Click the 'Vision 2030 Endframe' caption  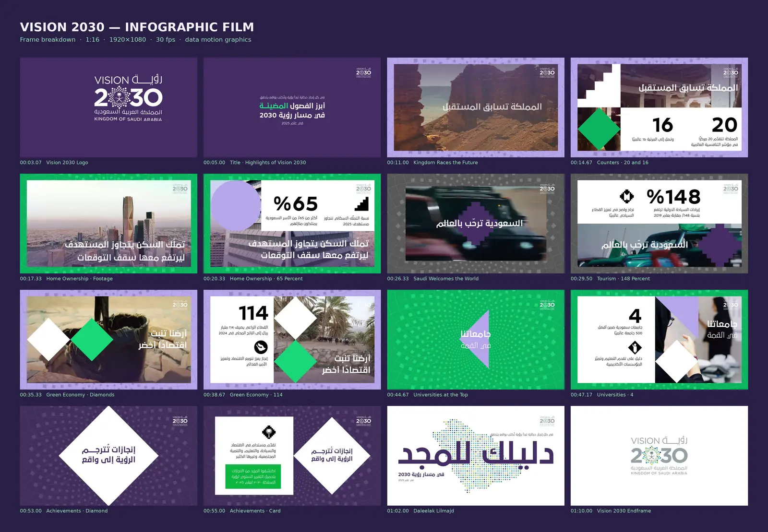coord(624,511)
